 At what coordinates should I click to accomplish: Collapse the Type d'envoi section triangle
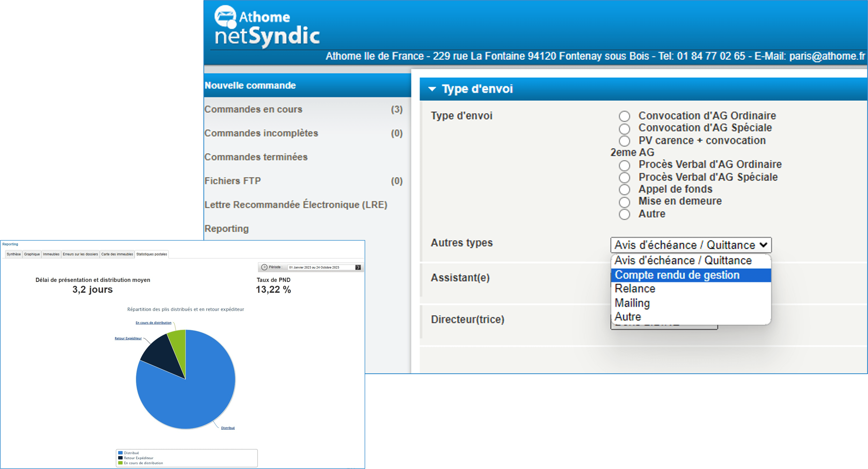tap(432, 89)
